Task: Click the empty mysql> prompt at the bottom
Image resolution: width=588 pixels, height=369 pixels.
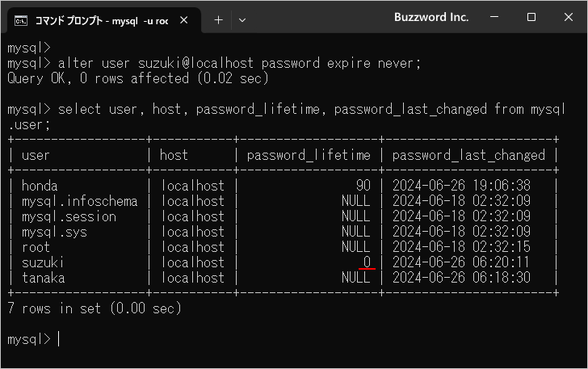Action: point(58,339)
